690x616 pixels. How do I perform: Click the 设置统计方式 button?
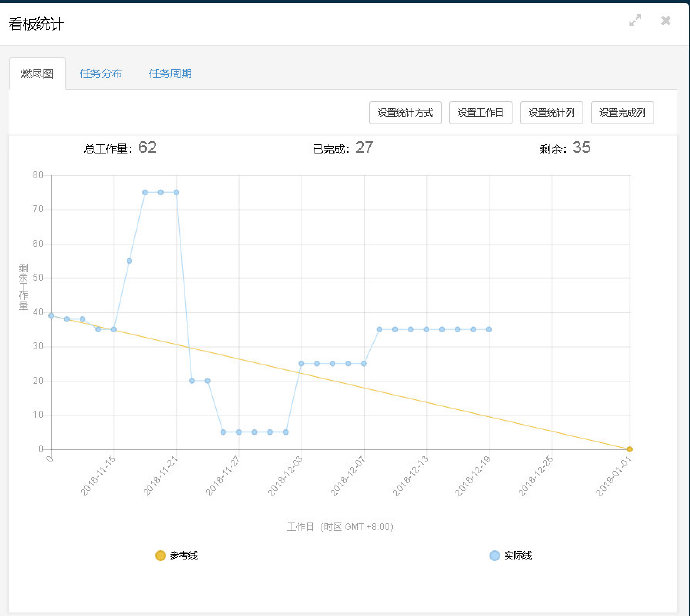click(x=405, y=113)
